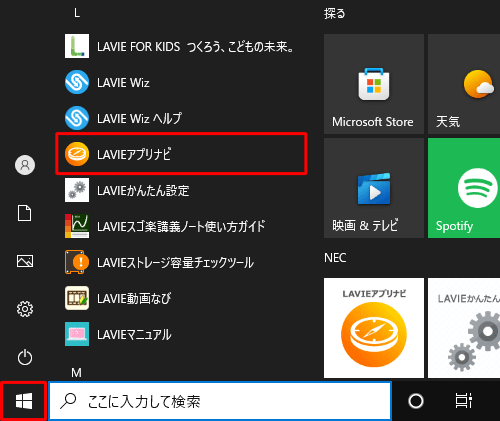Open the 映画 & テレビ tile
Viewport: 500px width, 421px height.
(374, 188)
